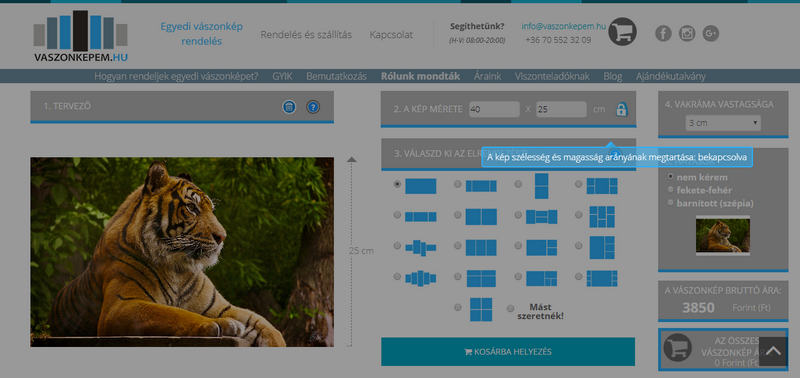Pick the narrow three-panel panoramic strip layout icon

point(421,217)
